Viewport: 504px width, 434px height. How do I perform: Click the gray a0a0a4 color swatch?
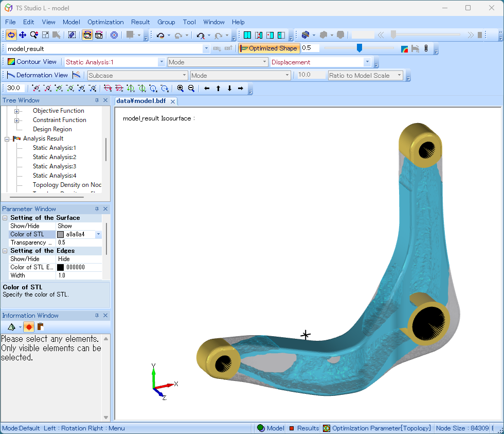61,234
